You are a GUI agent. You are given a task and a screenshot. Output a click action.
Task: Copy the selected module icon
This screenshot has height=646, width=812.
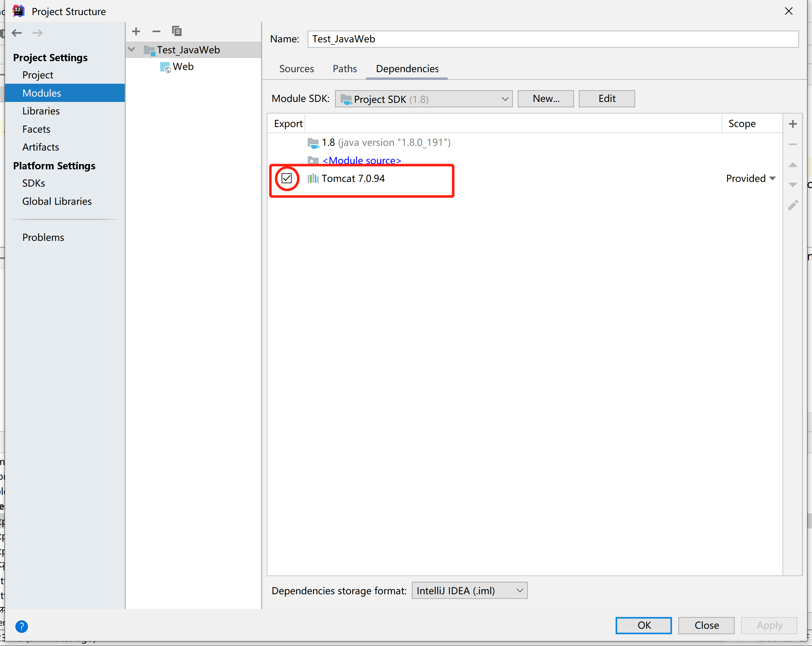(x=177, y=31)
